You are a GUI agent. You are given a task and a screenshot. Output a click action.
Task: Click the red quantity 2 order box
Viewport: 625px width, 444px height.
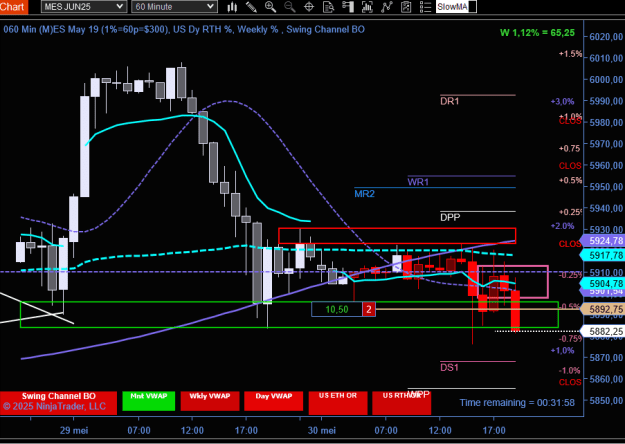click(x=369, y=309)
